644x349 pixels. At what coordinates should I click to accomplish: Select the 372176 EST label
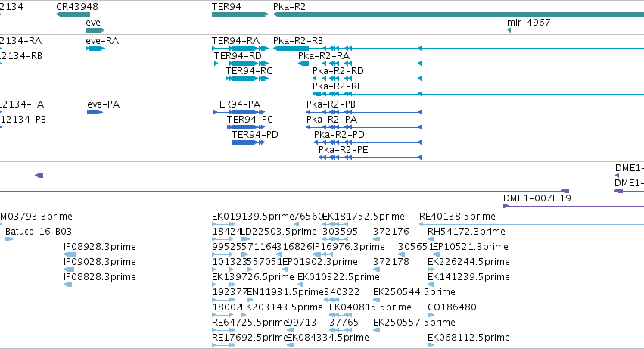pos(391,232)
